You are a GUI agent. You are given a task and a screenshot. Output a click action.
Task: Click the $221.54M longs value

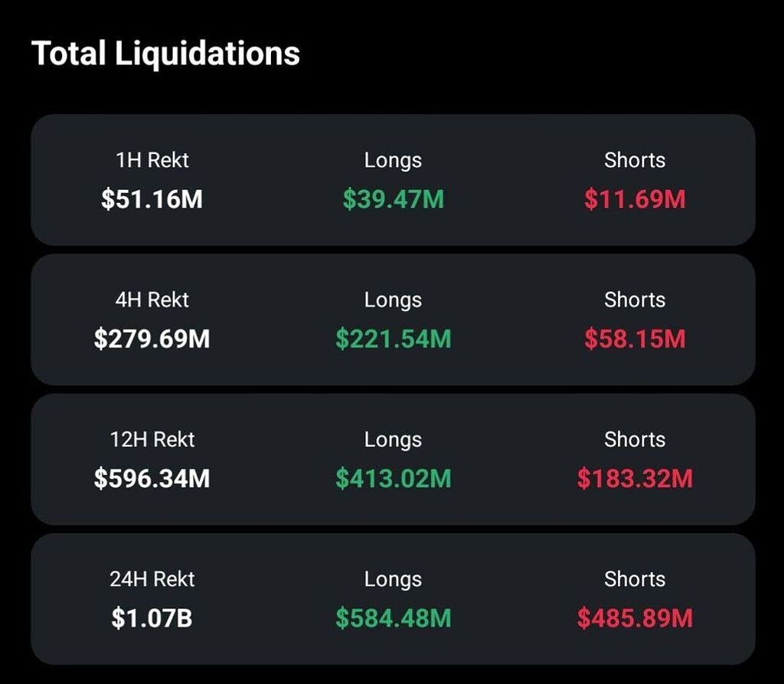tap(393, 339)
